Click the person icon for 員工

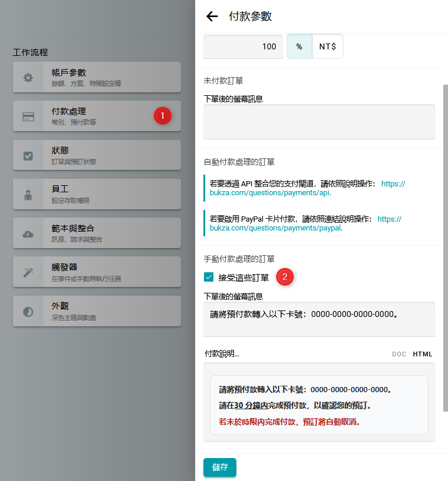pyautogui.click(x=28, y=195)
